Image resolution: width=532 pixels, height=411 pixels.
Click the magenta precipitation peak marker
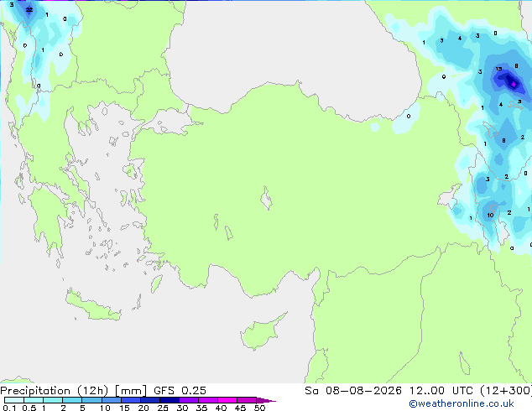(514, 84)
